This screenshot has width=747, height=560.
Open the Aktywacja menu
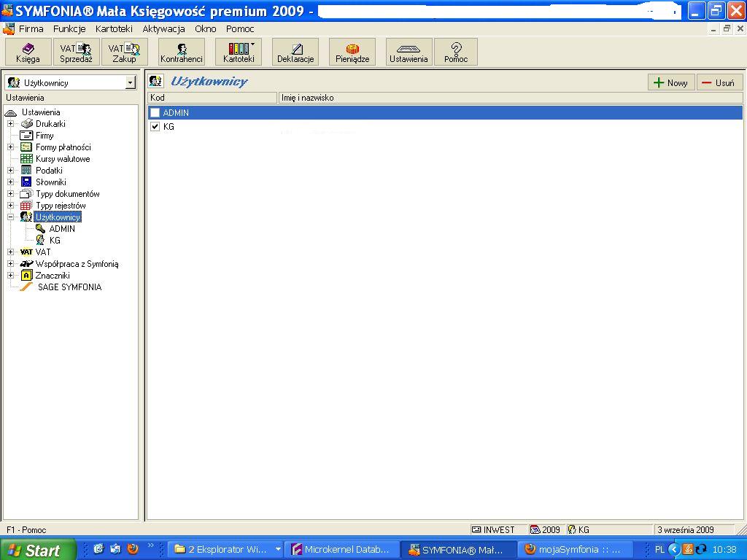(163, 29)
